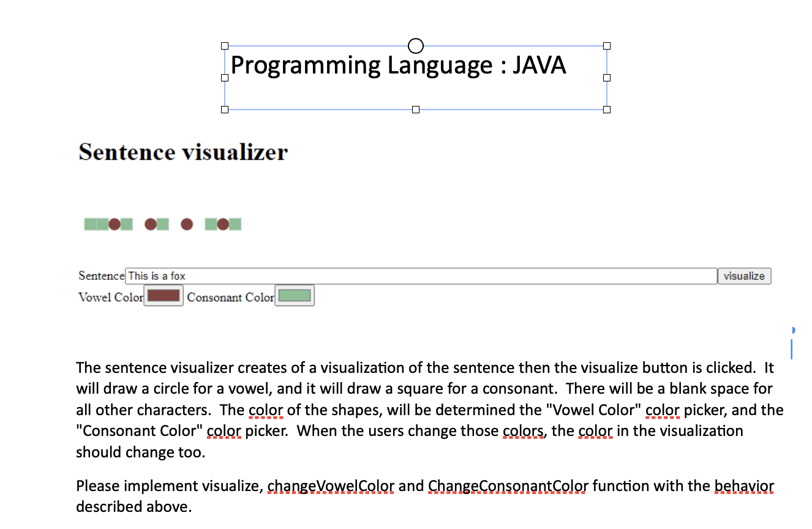The height and width of the screenshot is (529, 812).
Task: Open the Vowel Color picker swatch
Action: pos(164,296)
